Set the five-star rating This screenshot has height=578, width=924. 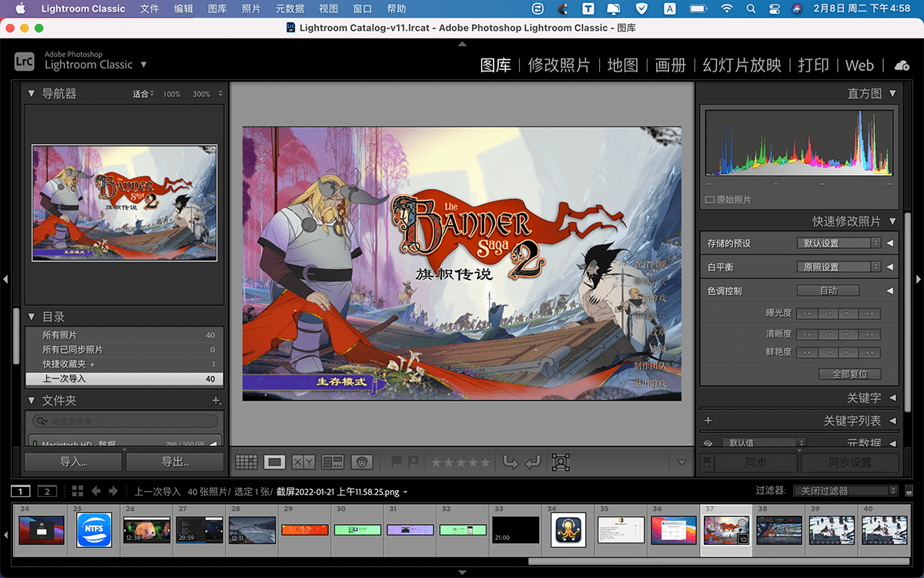coord(484,462)
